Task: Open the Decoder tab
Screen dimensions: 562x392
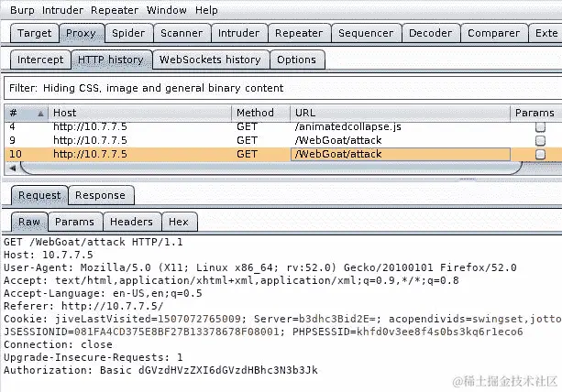Action: tap(431, 33)
